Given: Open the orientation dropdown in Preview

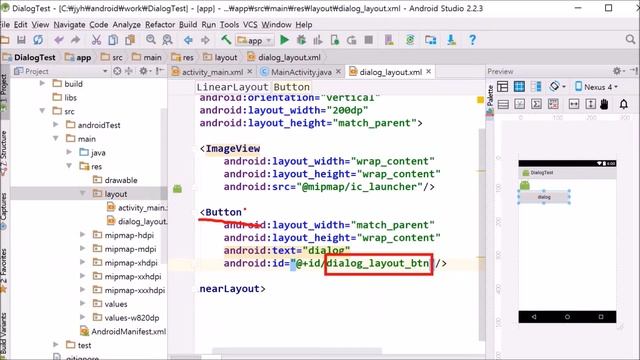Looking at the screenshot, I should pos(557,87).
